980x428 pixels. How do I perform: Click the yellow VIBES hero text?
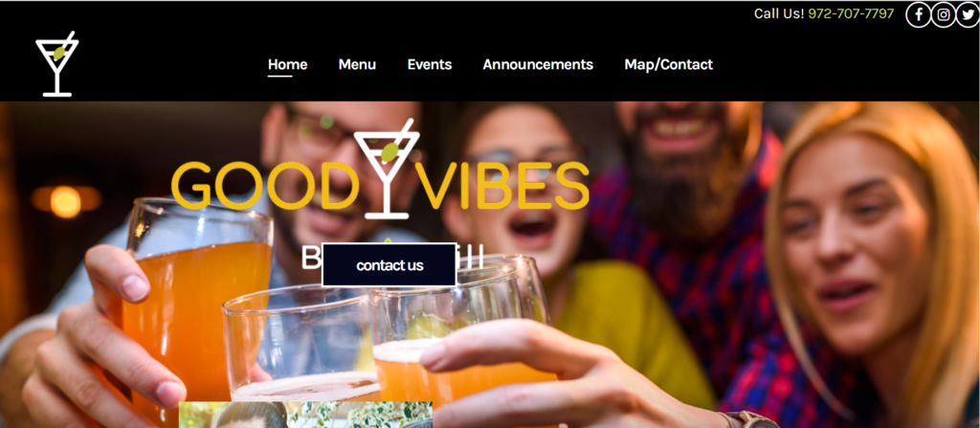(x=502, y=186)
